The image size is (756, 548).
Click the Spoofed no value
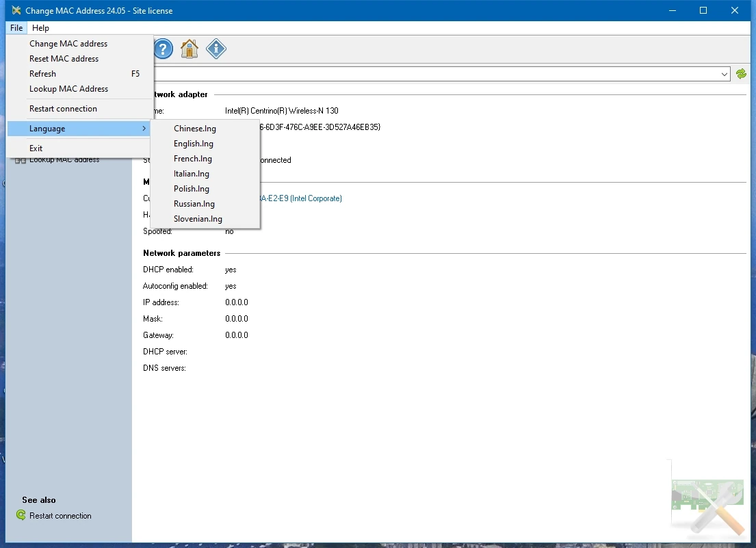point(229,231)
